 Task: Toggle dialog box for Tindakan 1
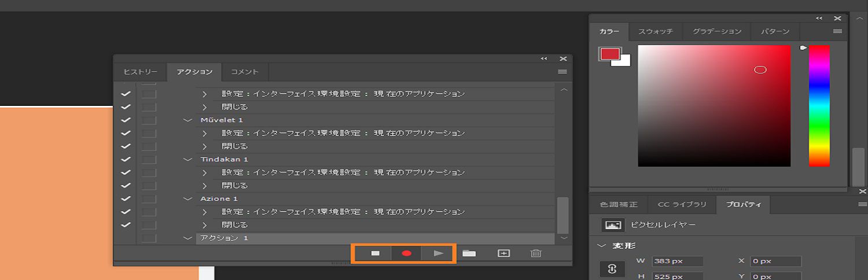pyautogui.click(x=149, y=159)
